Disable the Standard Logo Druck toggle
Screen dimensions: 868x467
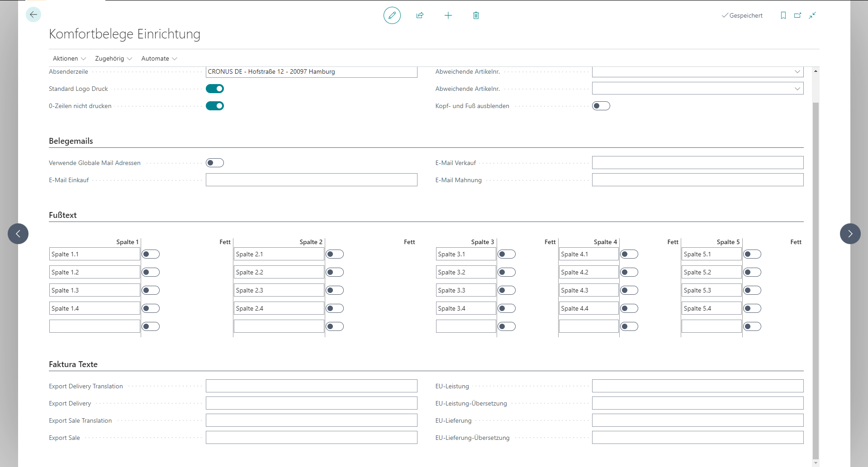215,89
